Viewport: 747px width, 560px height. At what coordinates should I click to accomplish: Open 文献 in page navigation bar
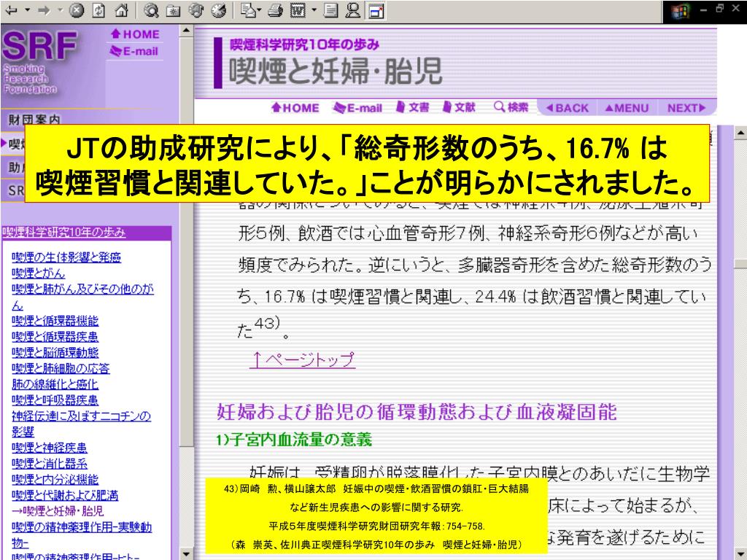point(459,108)
